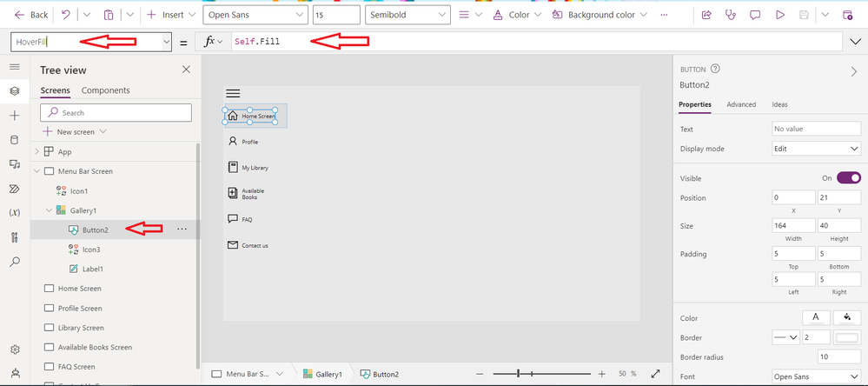868x386 pixels.
Task: Expand the App tree node
Action: point(37,152)
